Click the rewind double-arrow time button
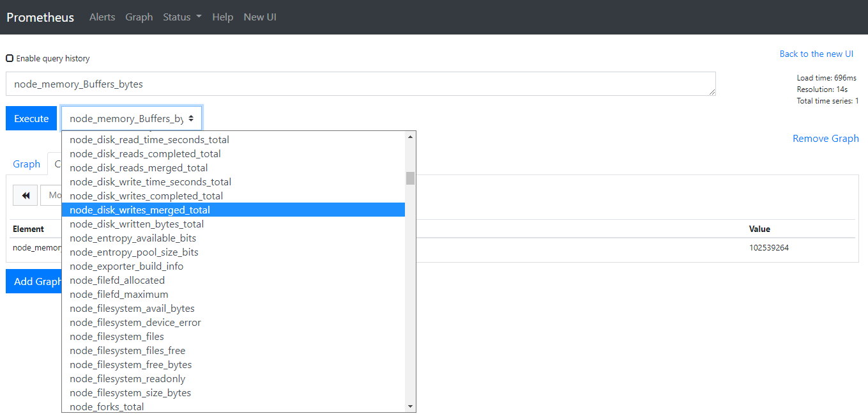Screen dimensions: 868x416 (26, 196)
